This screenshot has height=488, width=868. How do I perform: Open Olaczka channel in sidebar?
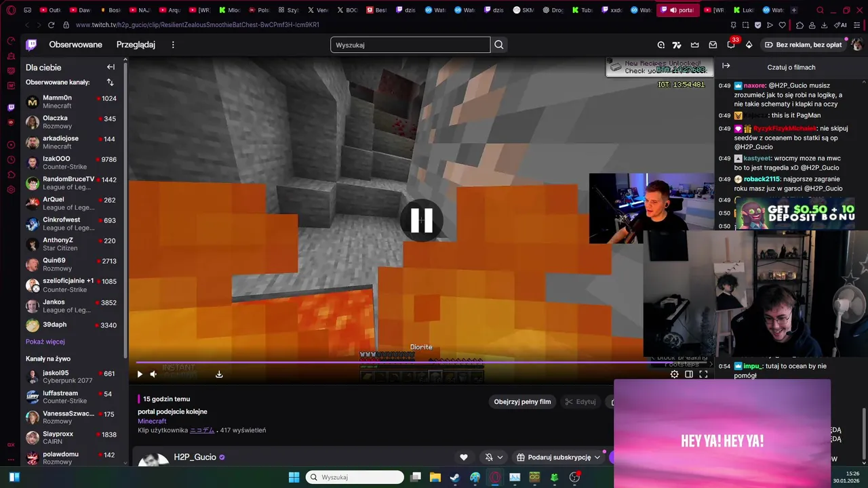click(71, 122)
